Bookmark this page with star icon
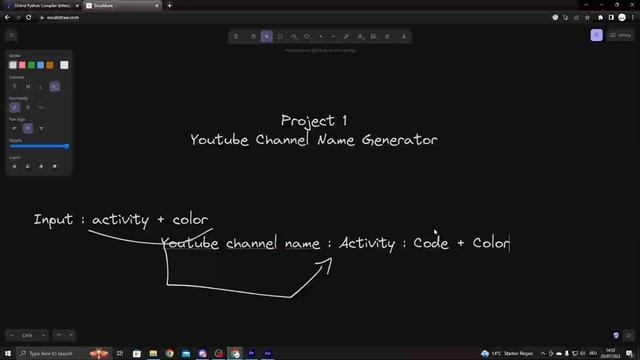The image size is (640, 360). click(x=587, y=18)
